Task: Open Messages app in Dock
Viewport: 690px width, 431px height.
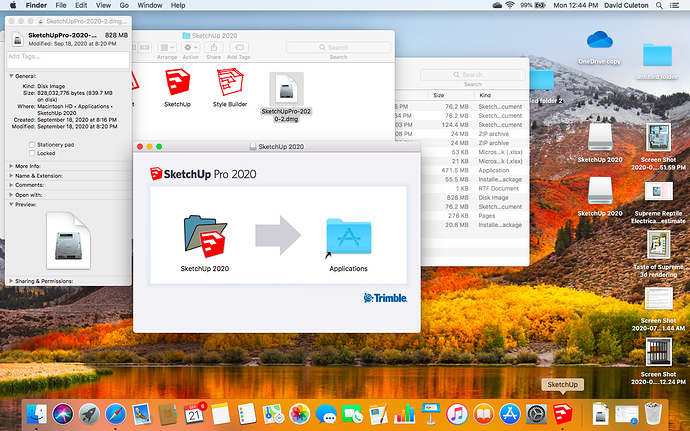Action: pos(326,414)
